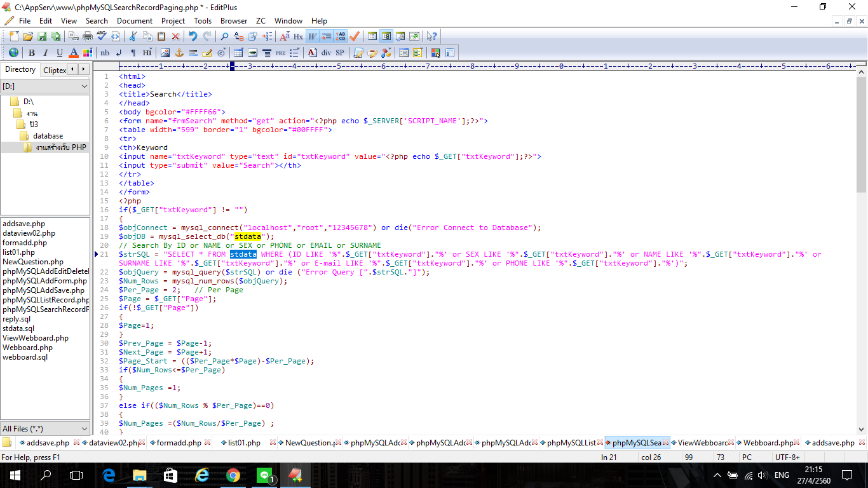Open the color palette grid icon

[88, 53]
